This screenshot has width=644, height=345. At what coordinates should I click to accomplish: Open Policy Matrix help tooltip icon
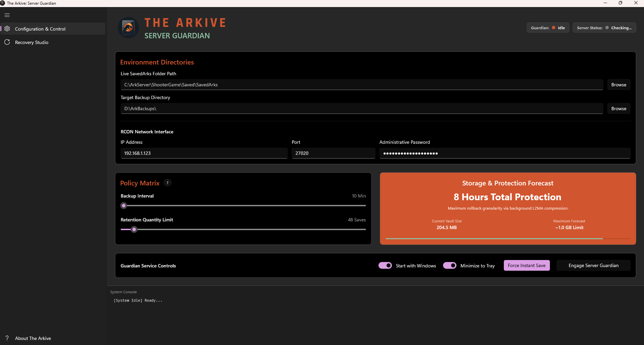(167, 183)
